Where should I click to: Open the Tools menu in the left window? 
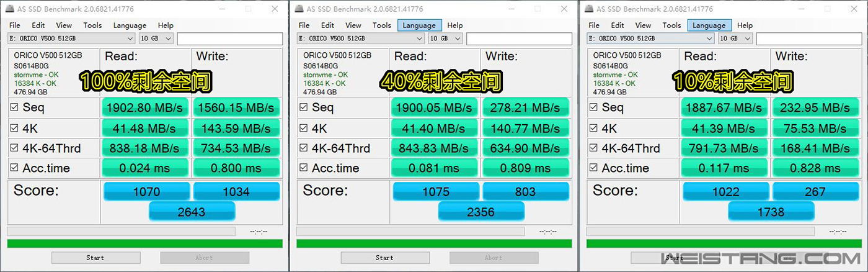pos(92,25)
